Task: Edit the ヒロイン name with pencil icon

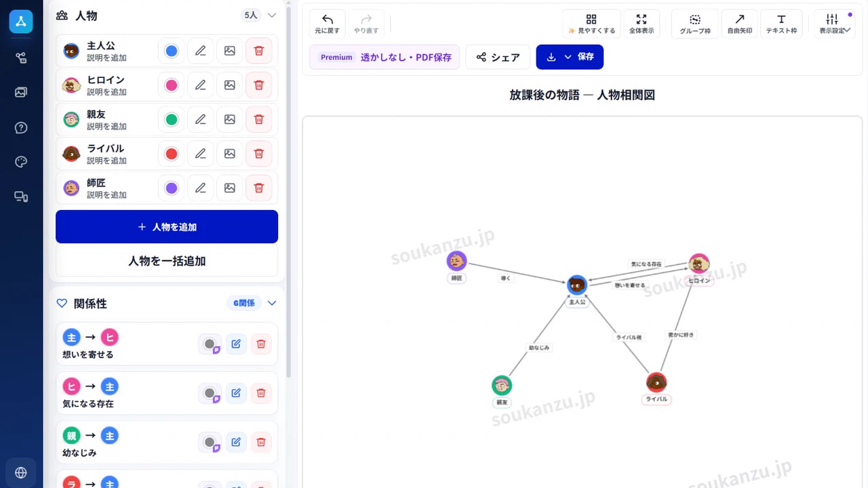Action: [x=200, y=85]
